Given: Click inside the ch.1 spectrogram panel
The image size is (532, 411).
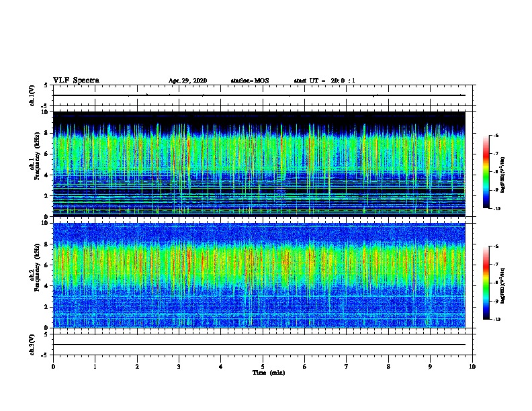Looking at the screenshot, I should [x=259, y=164].
